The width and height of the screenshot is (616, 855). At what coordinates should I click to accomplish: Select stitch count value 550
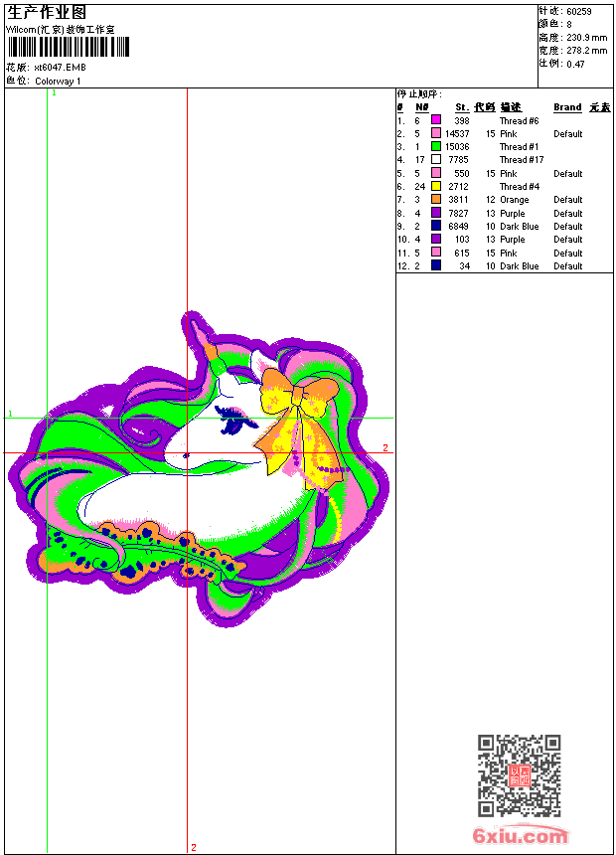pos(462,174)
